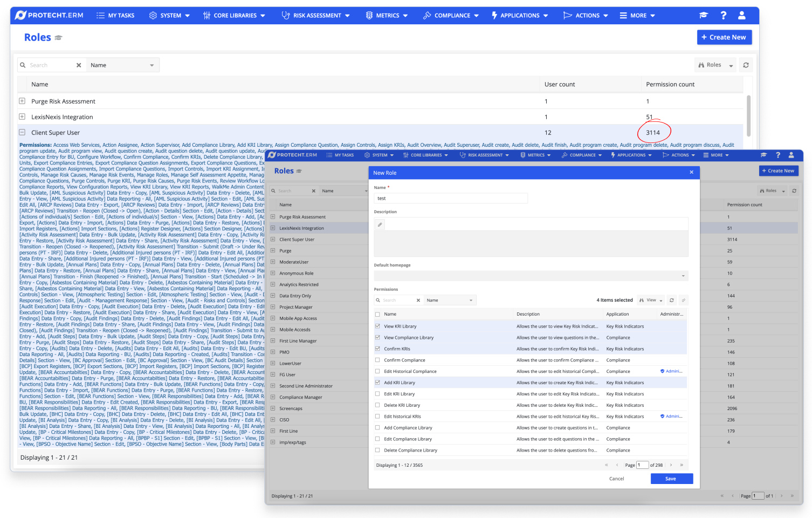Open the user profile icon
Screen dimensions: 812x518
[741, 15]
